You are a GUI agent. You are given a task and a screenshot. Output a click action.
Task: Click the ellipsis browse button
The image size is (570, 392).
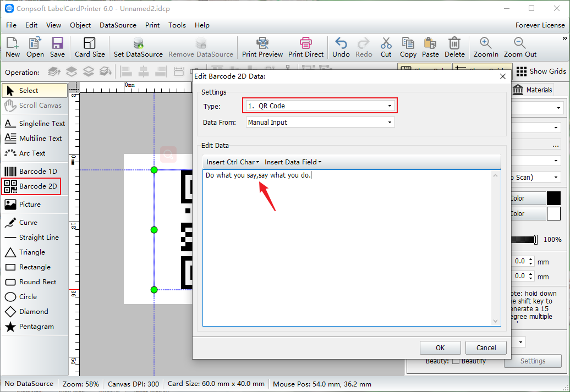coord(556,146)
